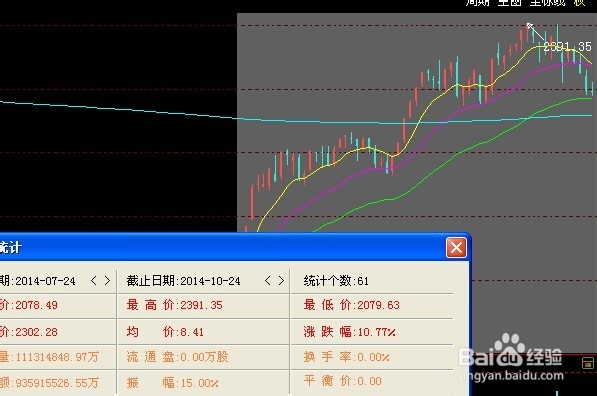Click the 均价:8.41 cell

click(x=165, y=332)
